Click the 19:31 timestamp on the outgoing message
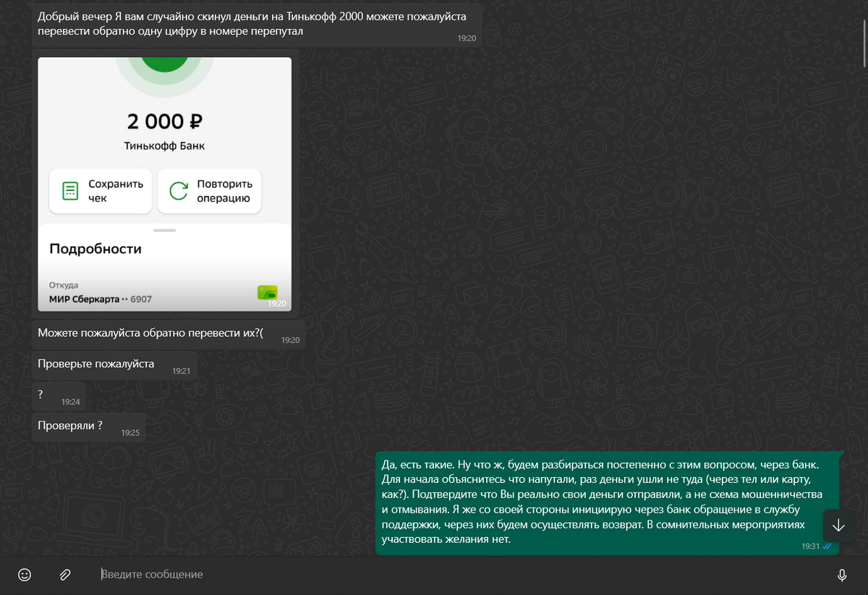868x595 pixels. pyautogui.click(x=810, y=547)
